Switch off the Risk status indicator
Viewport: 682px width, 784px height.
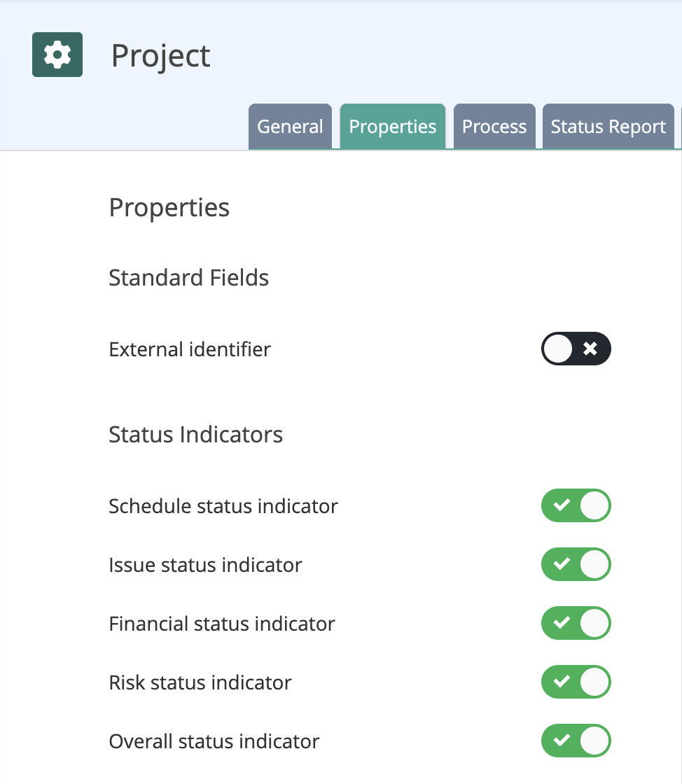click(576, 682)
